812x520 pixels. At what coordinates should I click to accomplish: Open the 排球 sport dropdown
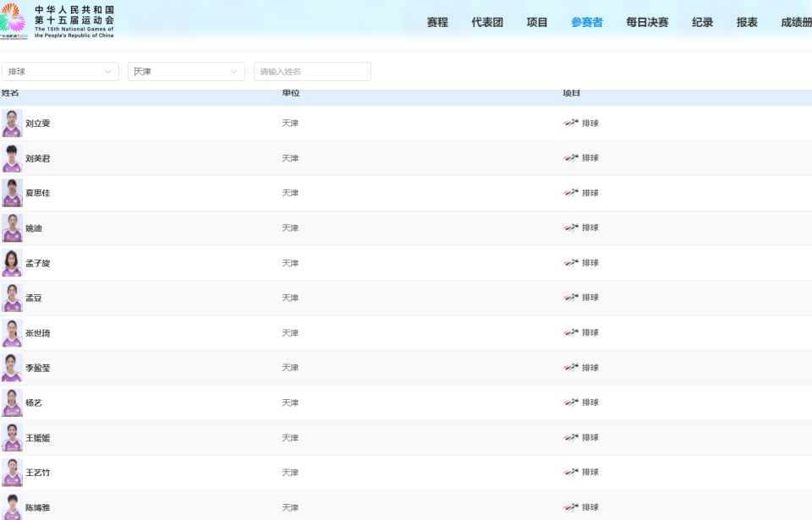[x=60, y=72]
